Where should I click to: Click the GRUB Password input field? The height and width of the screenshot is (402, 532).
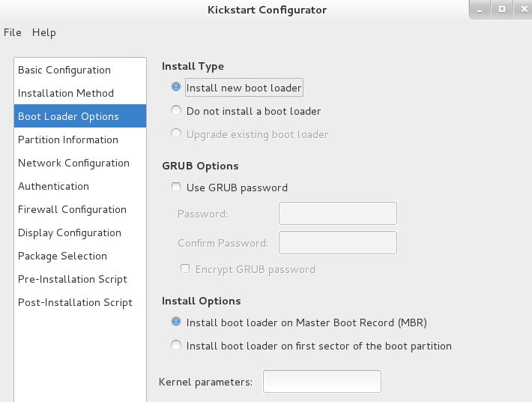click(338, 213)
